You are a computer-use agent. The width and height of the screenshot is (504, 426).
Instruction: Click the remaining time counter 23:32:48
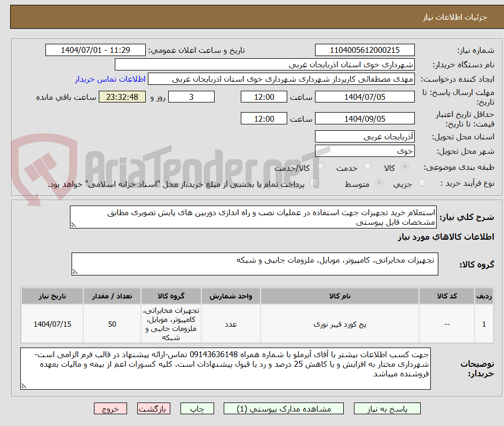tap(122, 97)
